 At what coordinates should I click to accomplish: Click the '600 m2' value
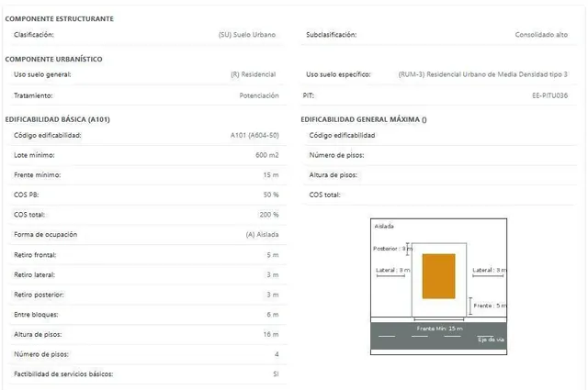pyautogui.click(x=267, y=155)
